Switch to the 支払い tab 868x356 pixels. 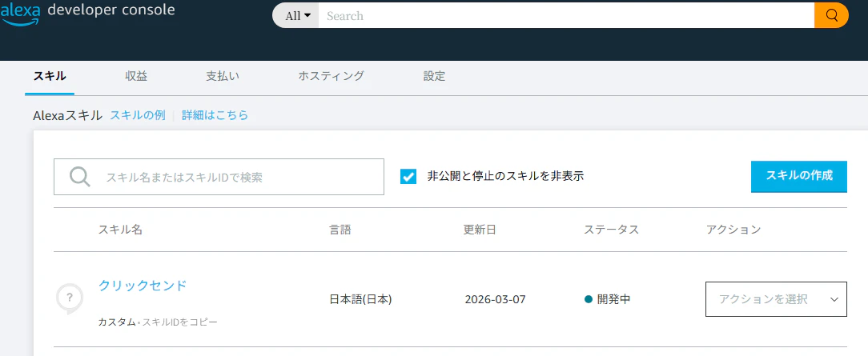tap(223, 76)
